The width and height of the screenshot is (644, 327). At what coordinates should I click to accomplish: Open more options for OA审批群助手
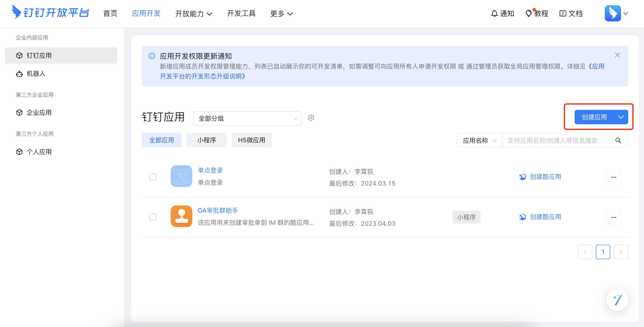click(614, 217)
